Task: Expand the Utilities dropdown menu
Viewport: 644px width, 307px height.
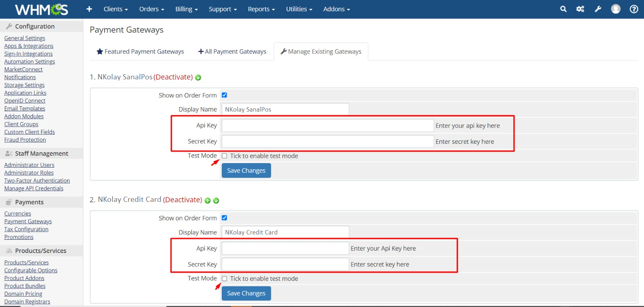Action: pos(299,9)
